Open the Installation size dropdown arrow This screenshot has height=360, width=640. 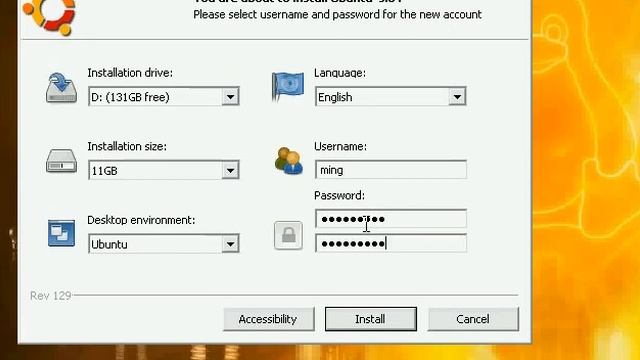coord(230,171)
